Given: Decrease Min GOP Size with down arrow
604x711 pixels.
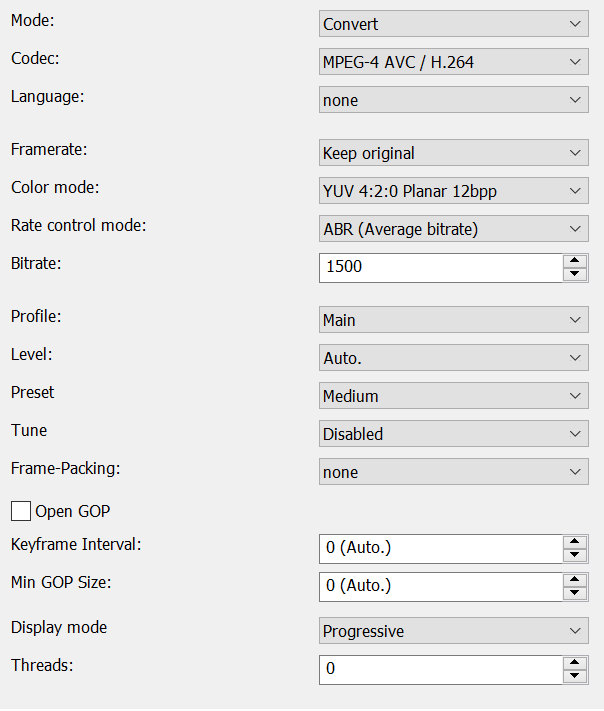Looking at the screenshot, I should (x=574, y=593).
